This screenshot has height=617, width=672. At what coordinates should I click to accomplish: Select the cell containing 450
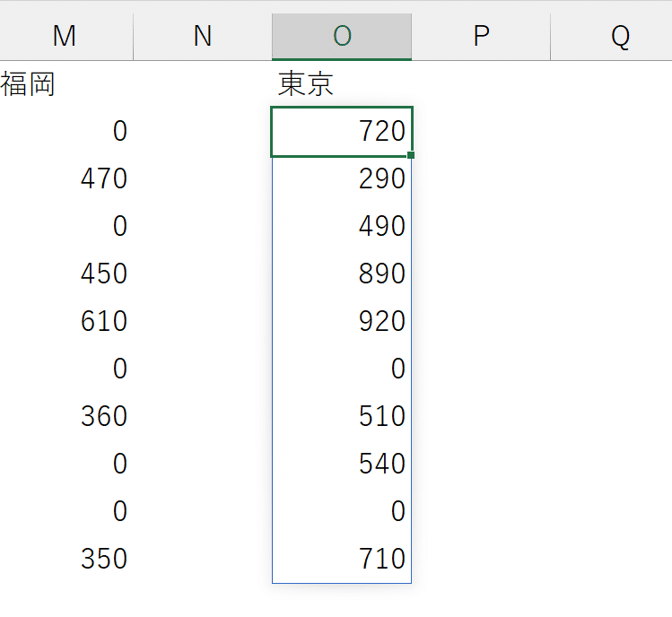click(66, 274)
